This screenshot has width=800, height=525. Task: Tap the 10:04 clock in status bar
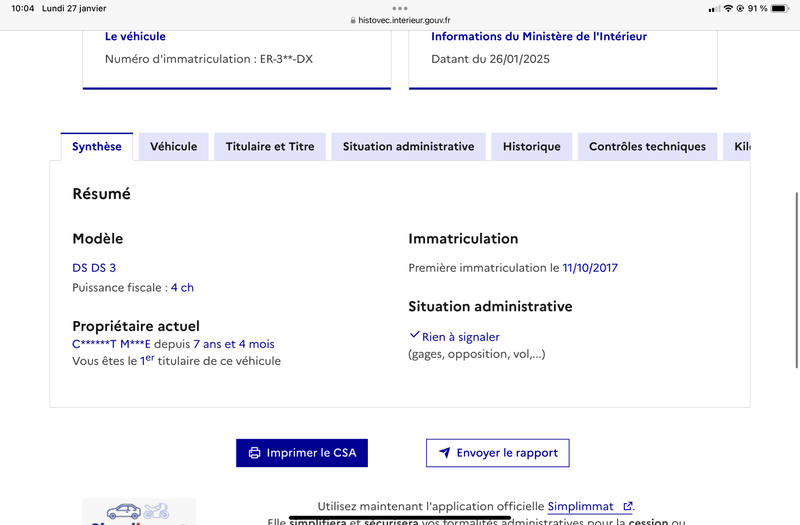(x=22, y=8)
